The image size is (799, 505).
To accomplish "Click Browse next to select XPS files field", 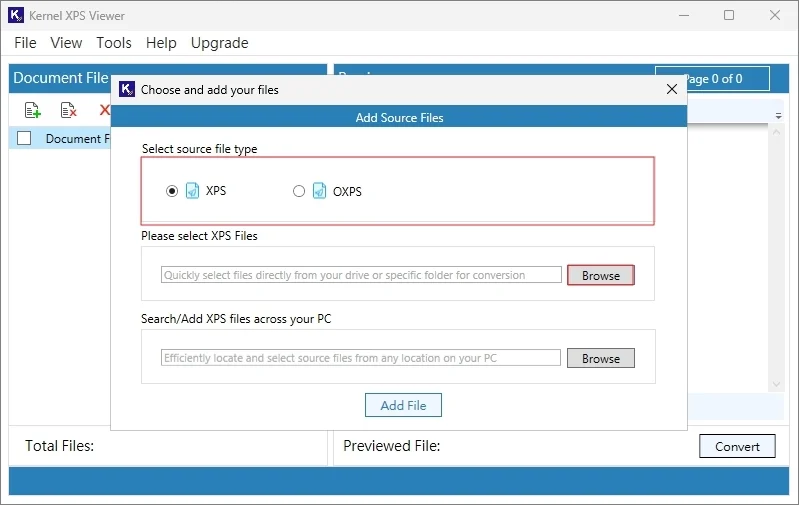I will 601,275.
